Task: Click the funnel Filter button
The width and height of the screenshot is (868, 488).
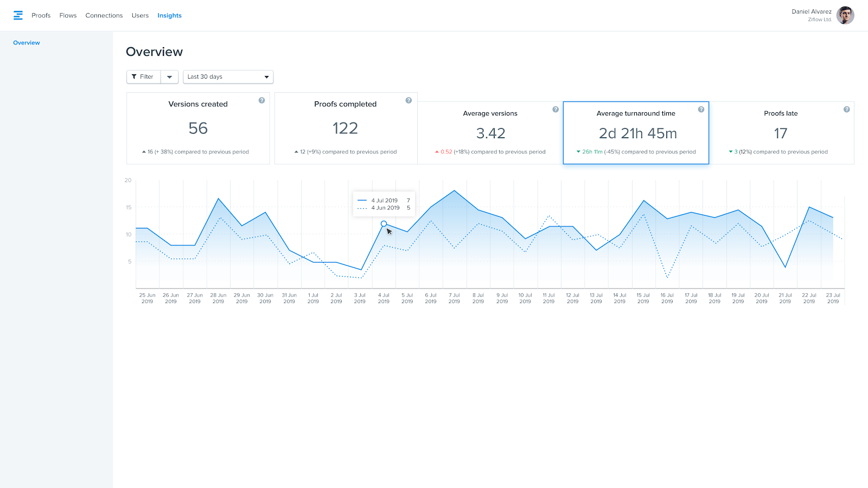Action: tap(143, 77)
